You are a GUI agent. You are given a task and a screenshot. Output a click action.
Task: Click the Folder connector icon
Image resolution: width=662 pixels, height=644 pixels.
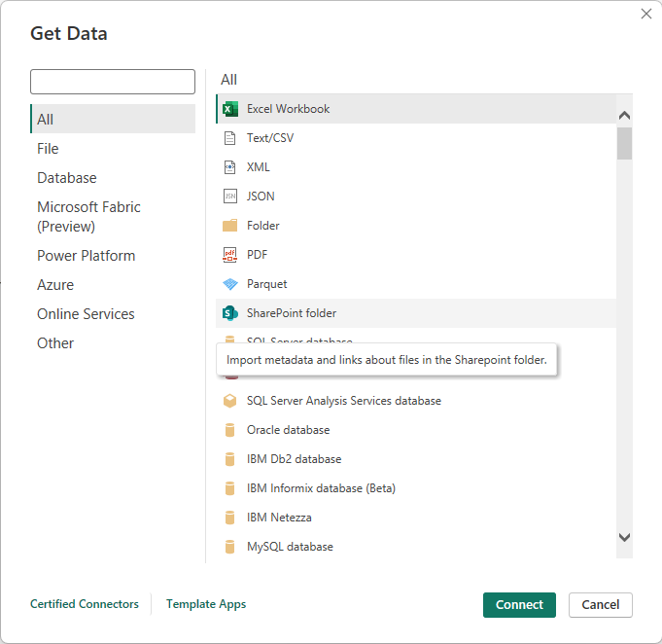click(230, 226)
